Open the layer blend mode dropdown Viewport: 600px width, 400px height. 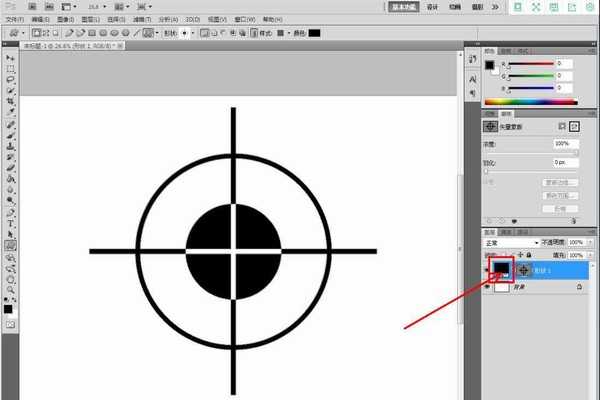pyautogui.click(x=511, y=243)
